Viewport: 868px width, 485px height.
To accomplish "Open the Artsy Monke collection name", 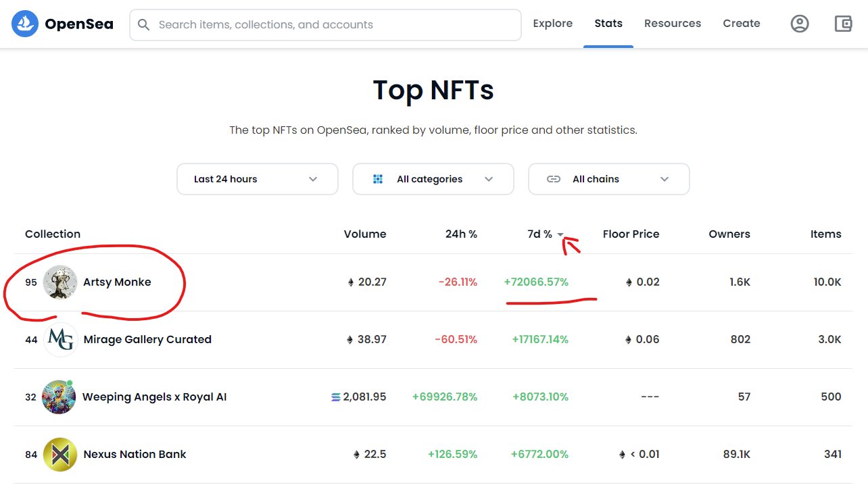I will pos(117,282).
